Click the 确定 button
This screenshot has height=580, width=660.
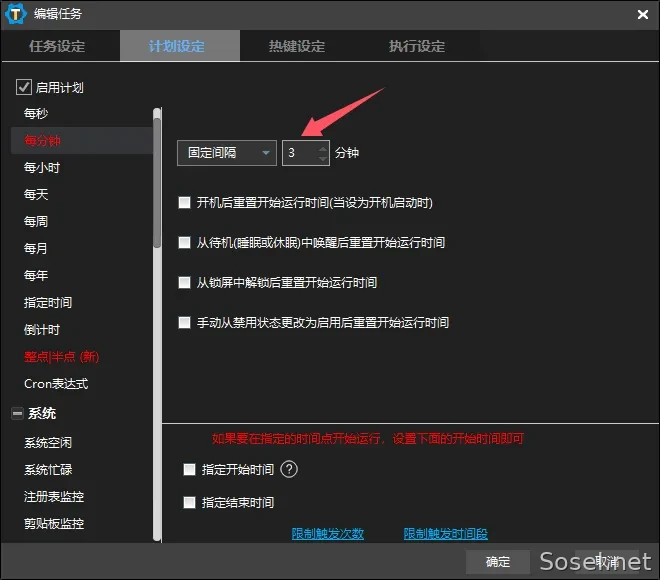[498, 561]
